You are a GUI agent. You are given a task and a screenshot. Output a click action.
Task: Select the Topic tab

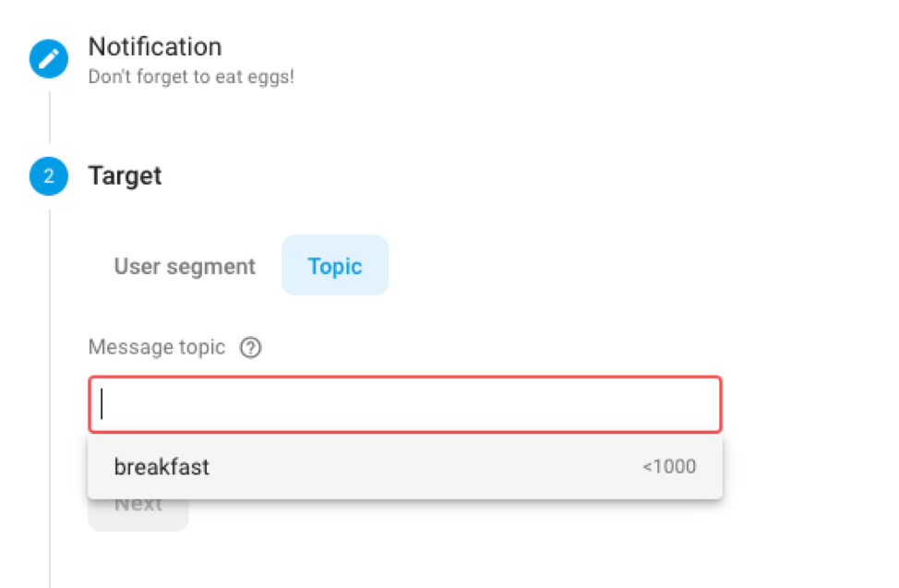click(335, 267)
